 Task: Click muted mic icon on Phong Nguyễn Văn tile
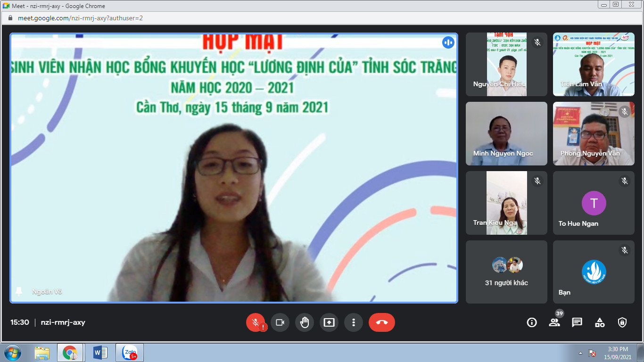[625, 112]
